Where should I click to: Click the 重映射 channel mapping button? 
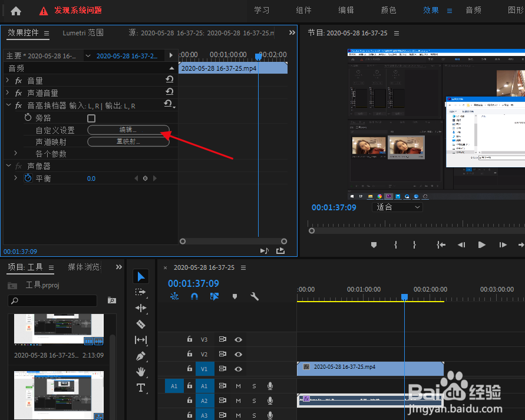[128, 141]
